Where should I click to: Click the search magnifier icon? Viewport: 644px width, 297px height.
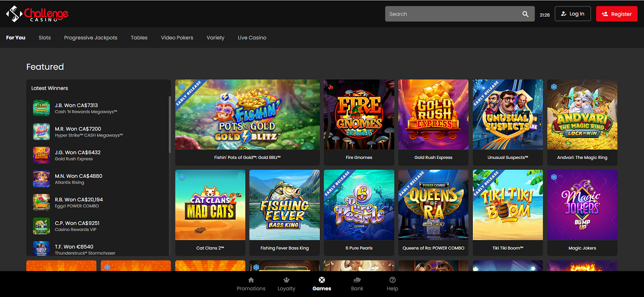coord(525,15)
